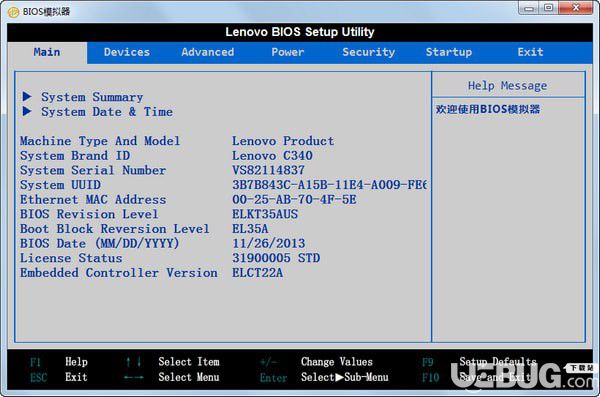Image resolution: width=600 pixels, height=397 pixels.
Task: Click serial number VS82114837
Action: 269,170
